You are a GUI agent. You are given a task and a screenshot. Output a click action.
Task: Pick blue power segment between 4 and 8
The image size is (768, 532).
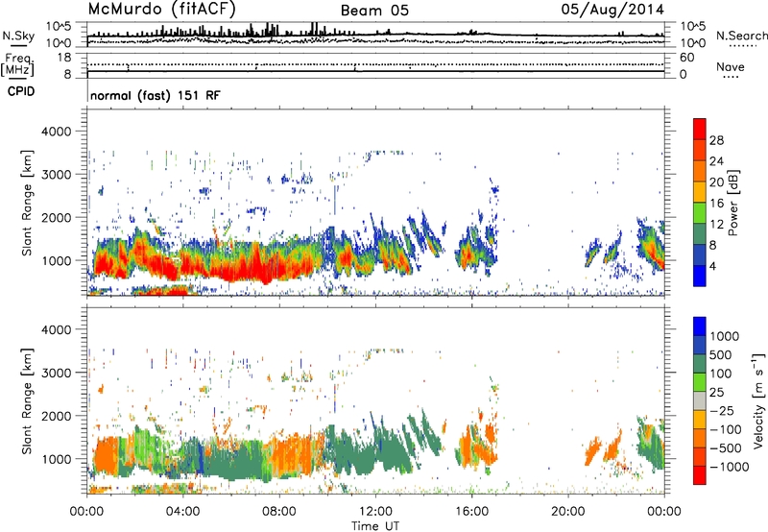(700, 254)
